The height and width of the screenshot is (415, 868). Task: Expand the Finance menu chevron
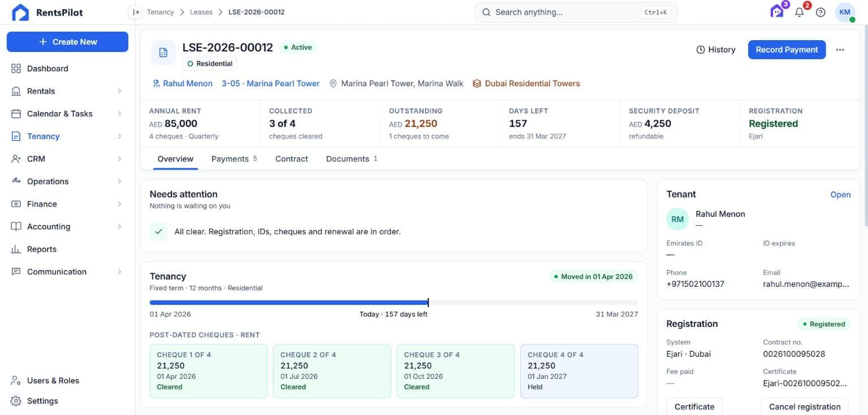[x=119, y=204]
